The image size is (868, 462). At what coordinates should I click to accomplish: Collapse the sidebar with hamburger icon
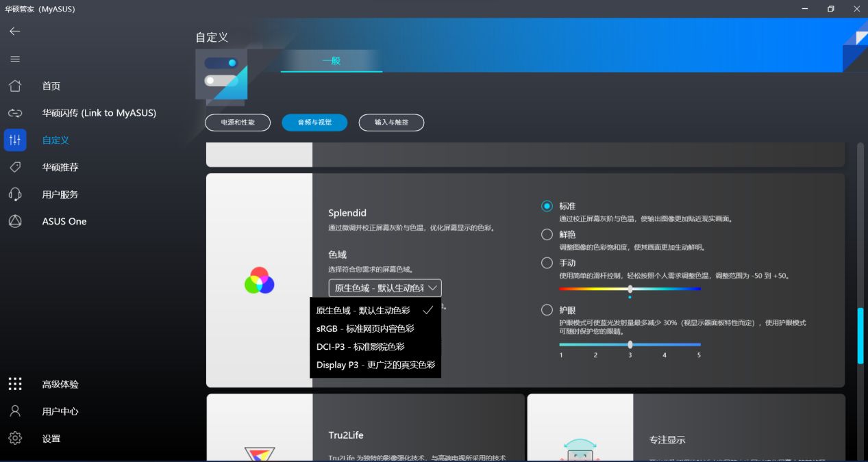14,59
